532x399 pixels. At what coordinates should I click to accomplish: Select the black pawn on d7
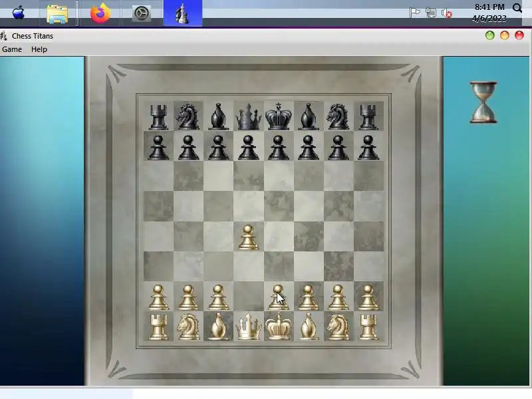pyautogui.click(x=248, y=147)
